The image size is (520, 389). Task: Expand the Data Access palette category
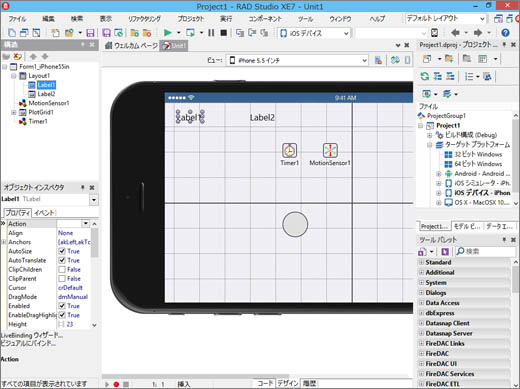[421, 303]
